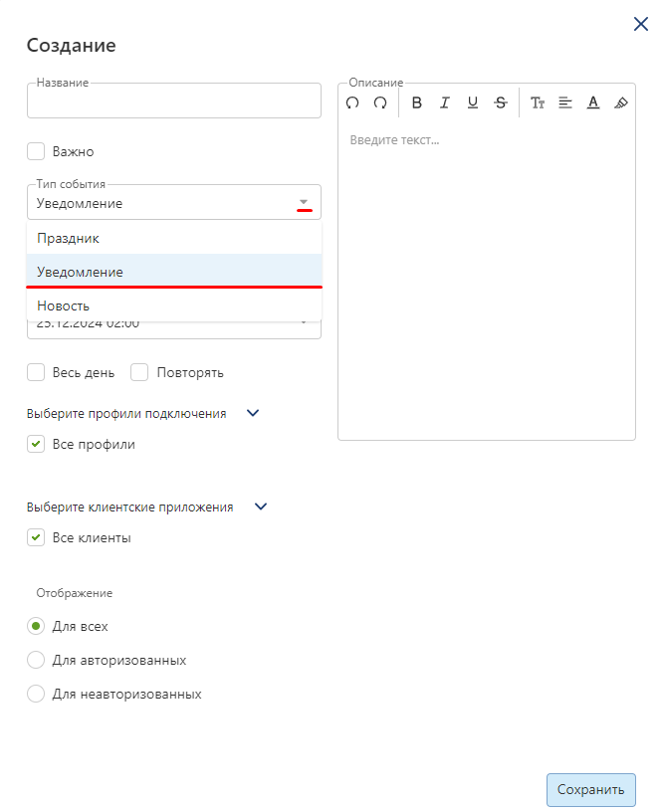Uncheck the Все профили checkbox
Viewport: 662px width, 812px height.
click(x=36, y=445)
